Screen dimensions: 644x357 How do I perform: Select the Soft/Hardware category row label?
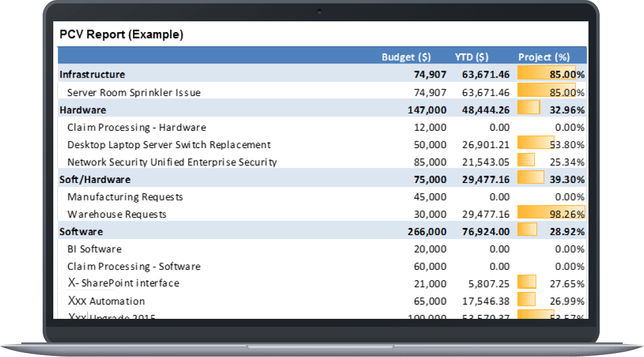coord(95,180)
